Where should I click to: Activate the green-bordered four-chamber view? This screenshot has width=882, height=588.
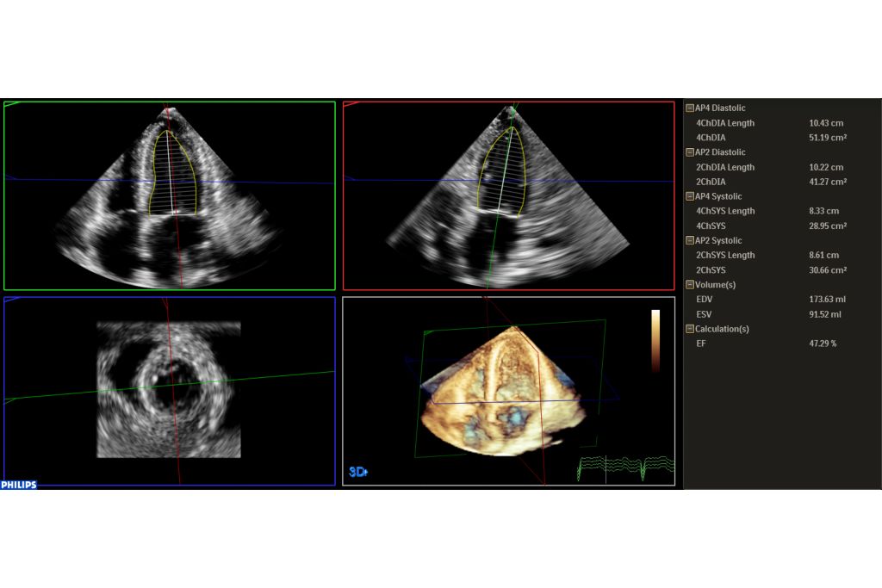169,195
